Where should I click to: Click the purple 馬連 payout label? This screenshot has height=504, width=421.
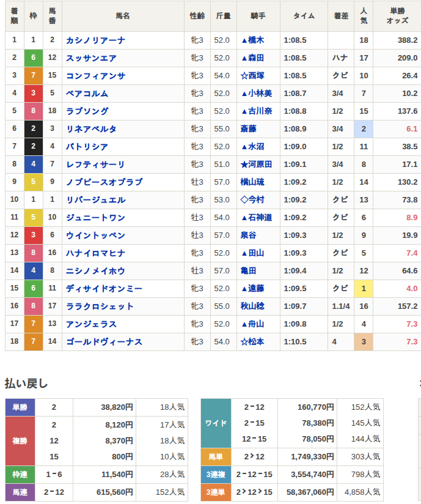pos(20,492)
